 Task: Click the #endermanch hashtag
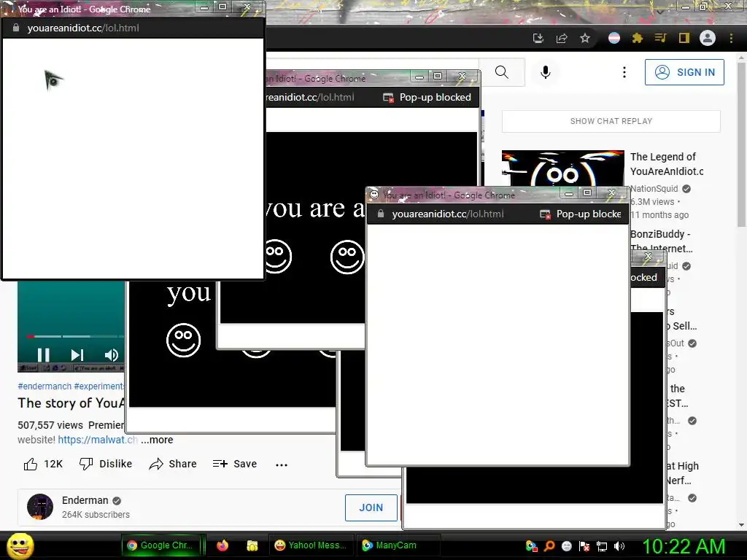pos(44,386)
